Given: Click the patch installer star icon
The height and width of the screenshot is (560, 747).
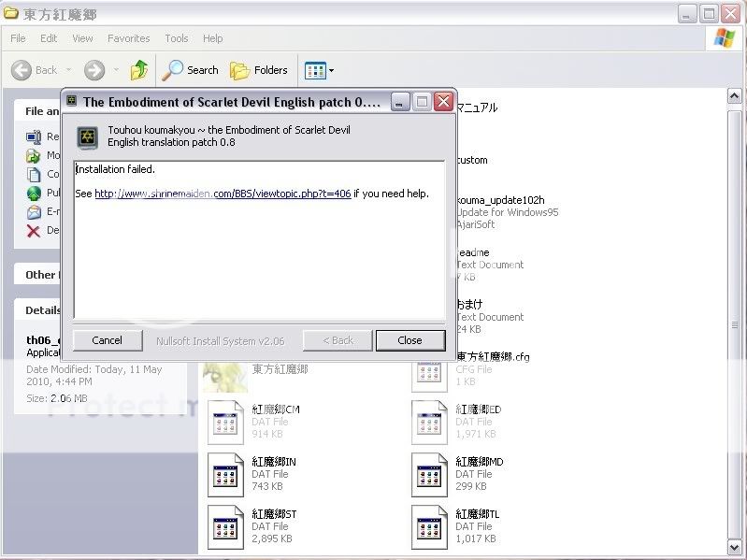Looking at the screenshot, I should coord(88,137).
